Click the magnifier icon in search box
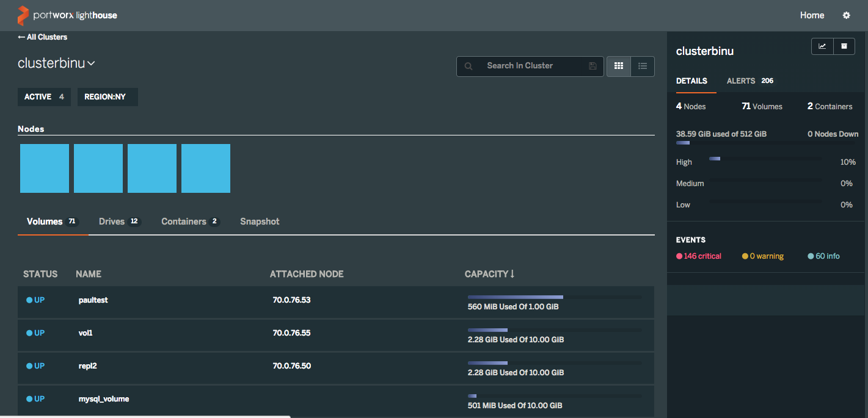The image size is (868, 418). 469,66
